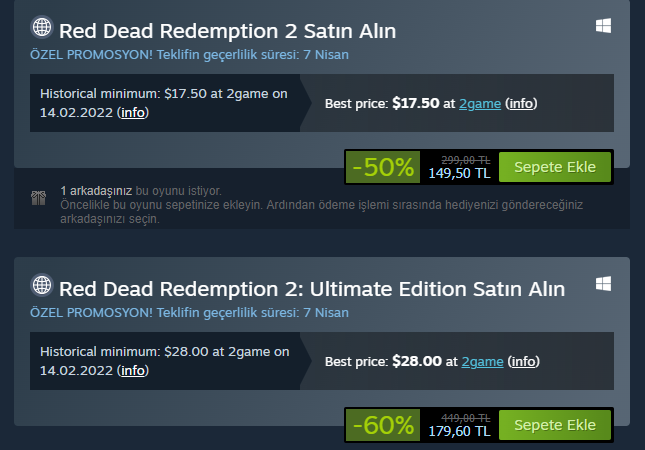Add Red Dead Redemption 2 standard edition to cart
The image size is (645, 450).
click(x=554, y=167)
